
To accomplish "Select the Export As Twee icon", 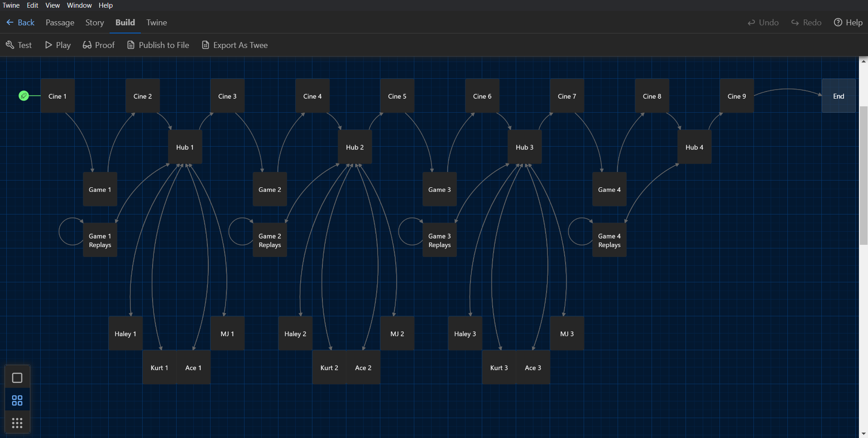I will [206, 45].
